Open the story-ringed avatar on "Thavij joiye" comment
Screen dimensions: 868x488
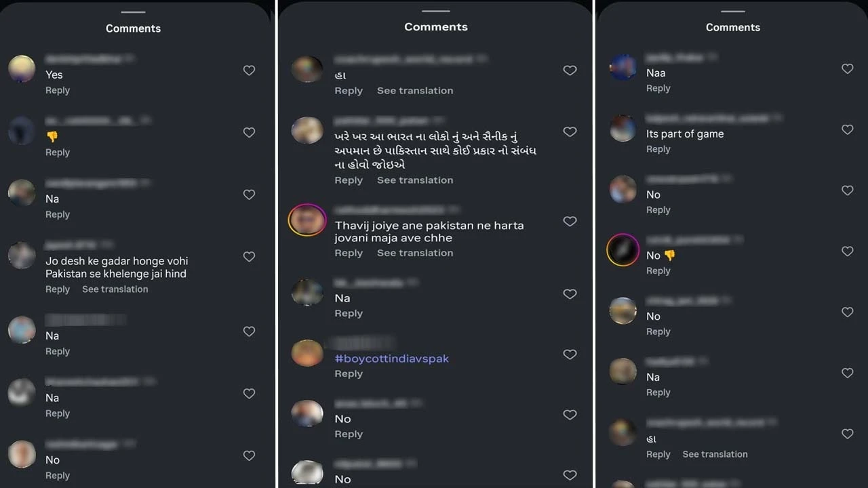307,220
